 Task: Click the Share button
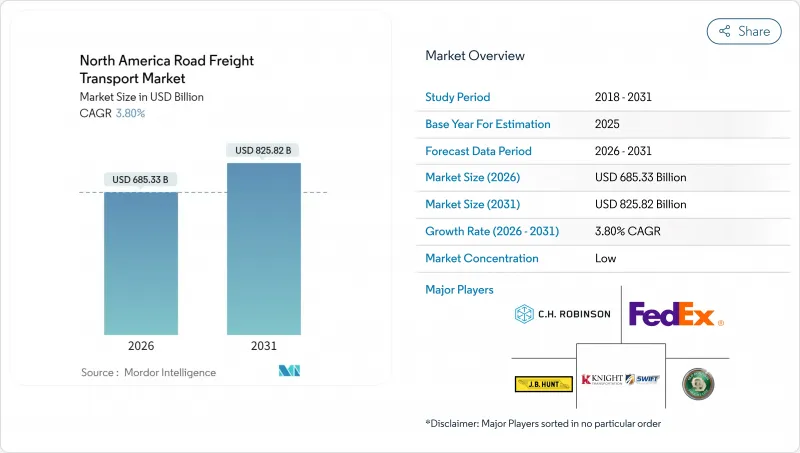tap(744, 31)
